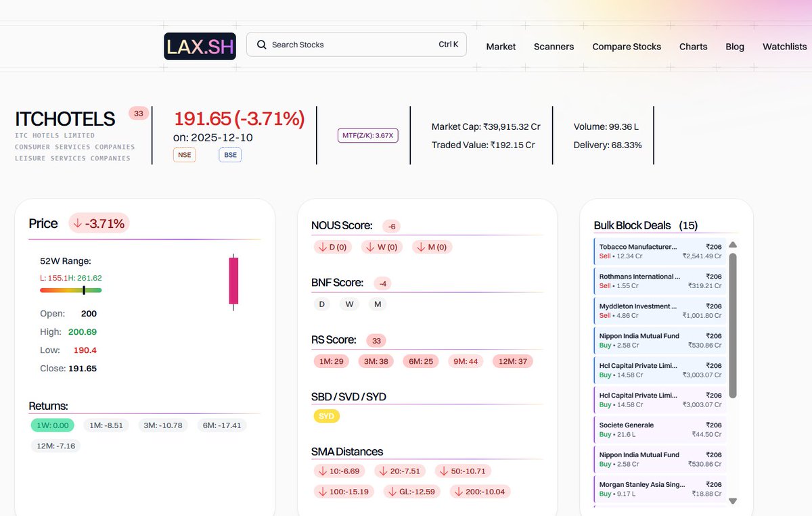The image size is (812, 516).
Task: Click the SMA 100:-15.19 down-arrow chip
Action: pyautogui.click(x=344, y=491)
